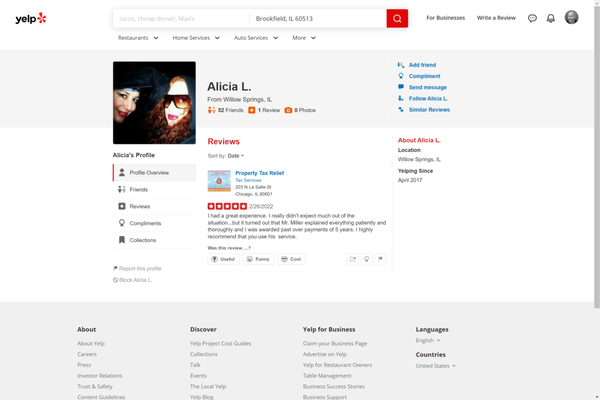Open the For Businesses link
600x400 pixels.
pyautogui.click(x=445, y=18)
